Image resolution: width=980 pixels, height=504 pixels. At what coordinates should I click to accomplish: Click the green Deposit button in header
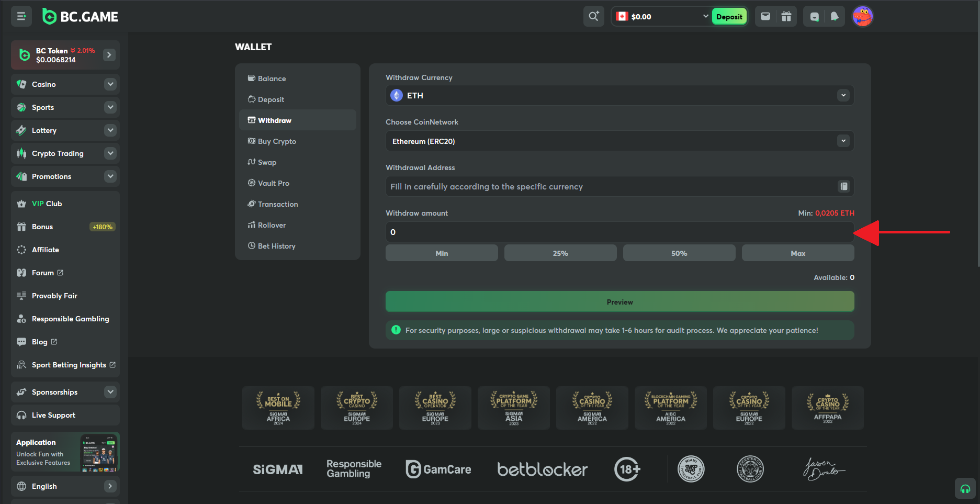[729, 17]
